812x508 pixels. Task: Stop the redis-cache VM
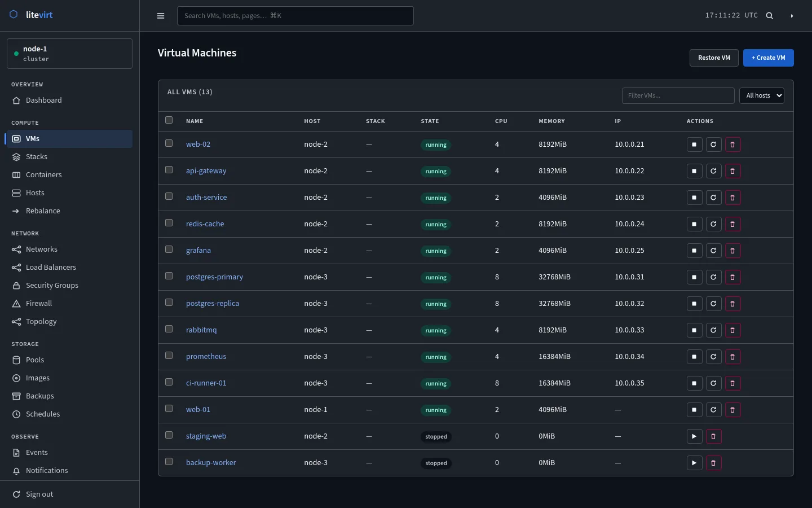(694, 224)
